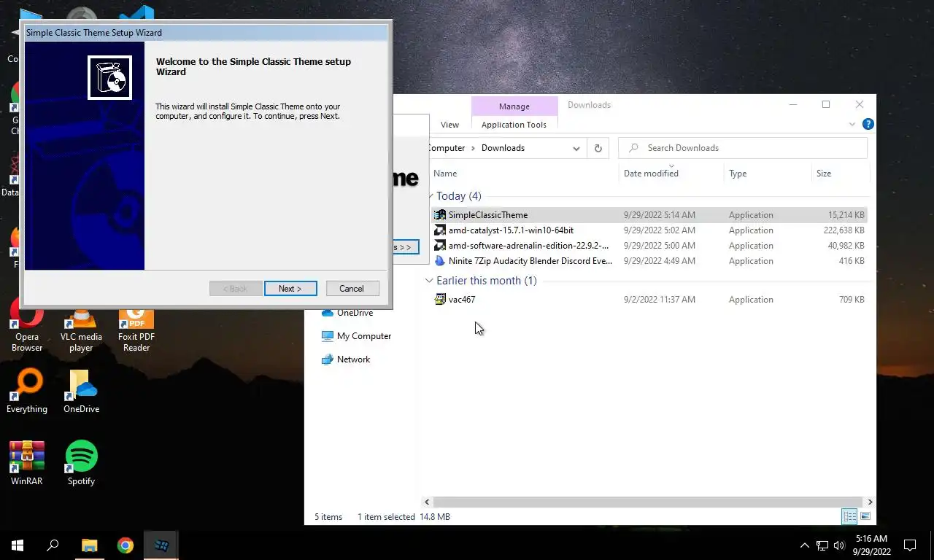Open the network tray icon
This screenshot has height=560, width=934.
coord(822,545)
